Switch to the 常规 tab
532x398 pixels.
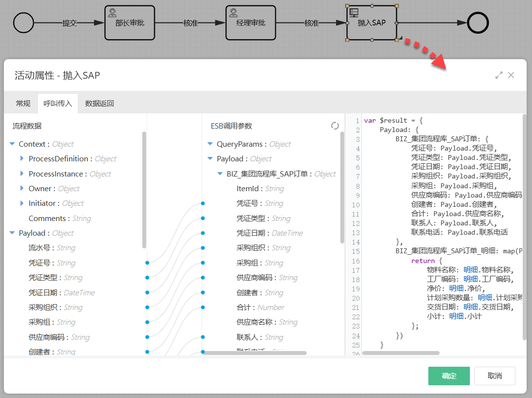pos(23,103)
